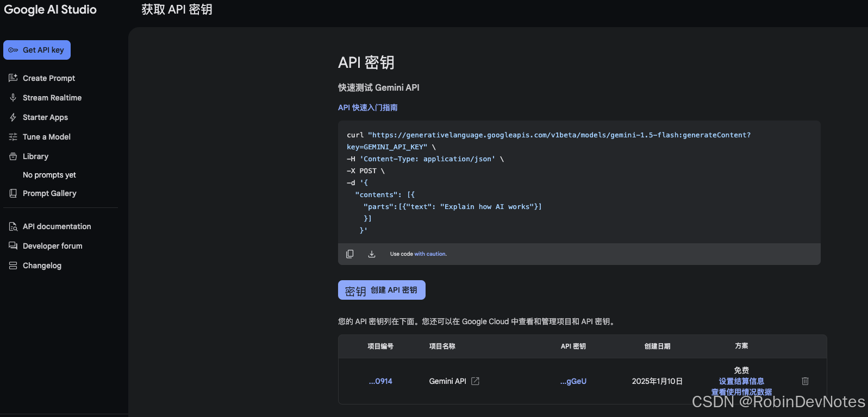Click 查看使用情况数据 link
Image resolution: width=868 pixels, height=417 pixels.
741,392
